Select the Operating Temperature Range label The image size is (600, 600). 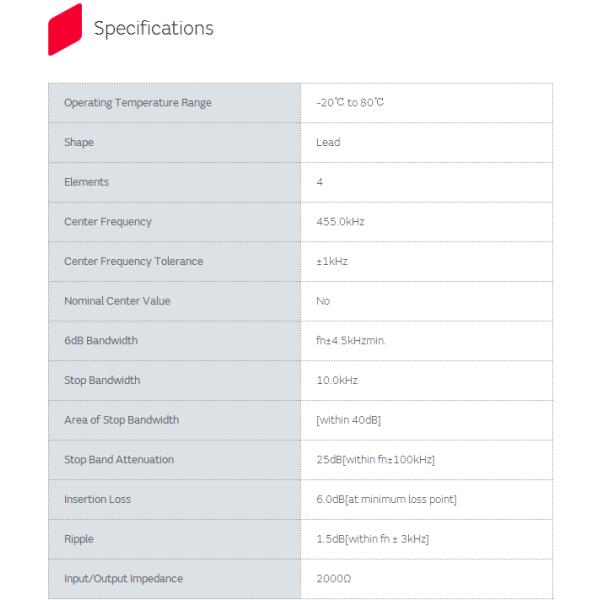(138, 103)
